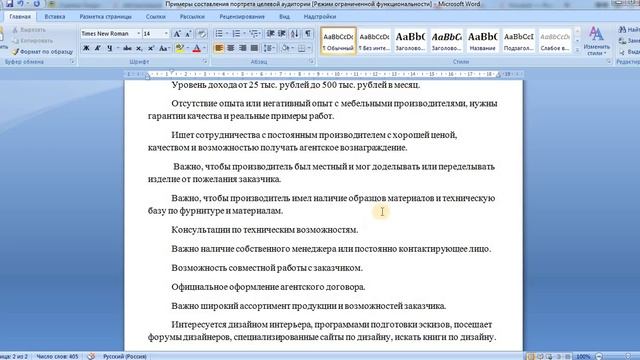Align paragraph text to the right
This screenshot has height=360, width=640.
[242, 48]
